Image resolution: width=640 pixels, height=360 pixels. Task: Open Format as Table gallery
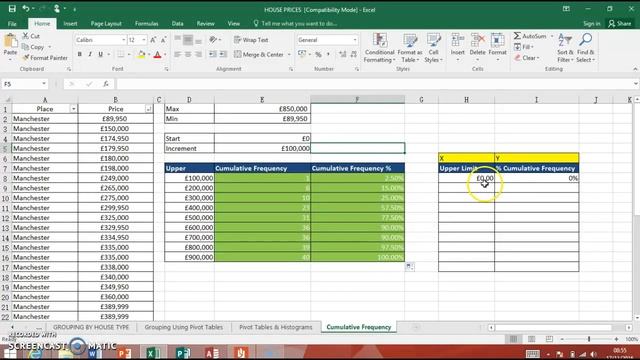coord(410,48)
